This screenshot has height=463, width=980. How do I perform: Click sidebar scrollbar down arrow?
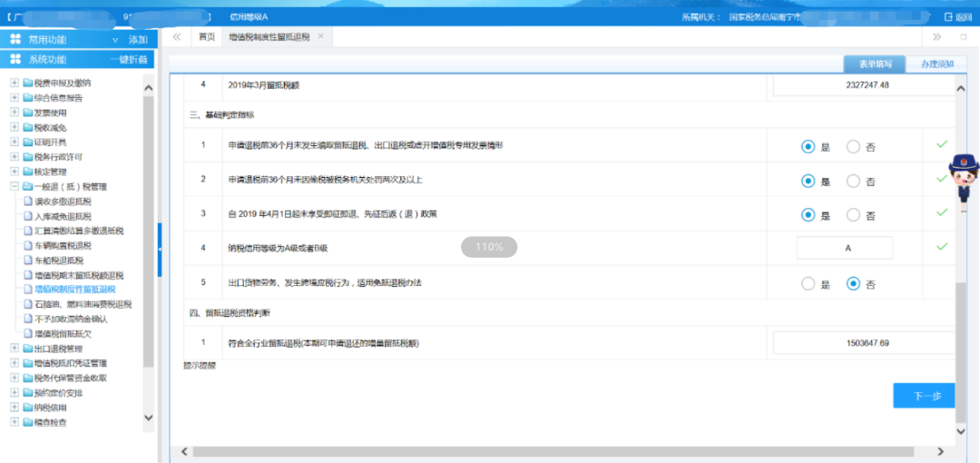click(x=148, y=417)
